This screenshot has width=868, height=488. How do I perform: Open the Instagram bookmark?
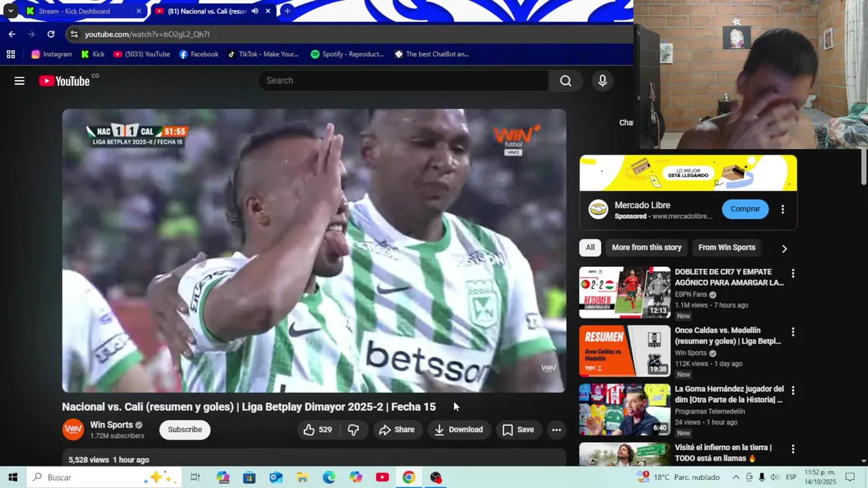point(52,54)
